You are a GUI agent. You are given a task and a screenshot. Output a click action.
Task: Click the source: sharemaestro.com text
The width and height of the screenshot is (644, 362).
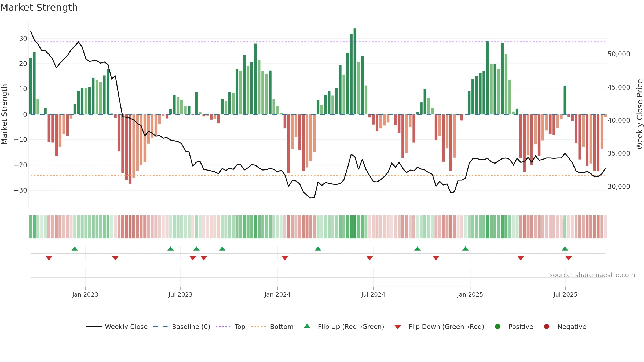click(592, 275)
